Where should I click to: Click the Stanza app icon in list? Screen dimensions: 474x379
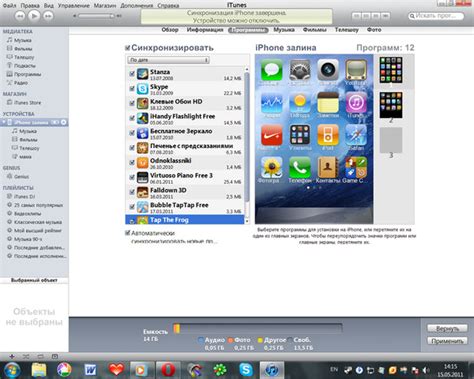pyautogui.click(x=142, y=74)
